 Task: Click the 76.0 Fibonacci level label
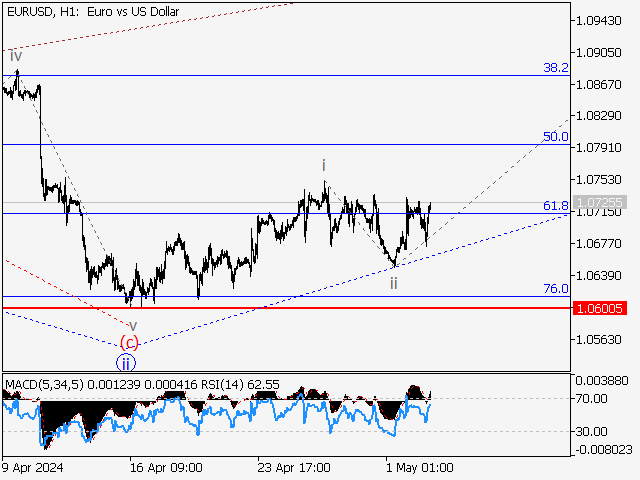pos(555,288)
